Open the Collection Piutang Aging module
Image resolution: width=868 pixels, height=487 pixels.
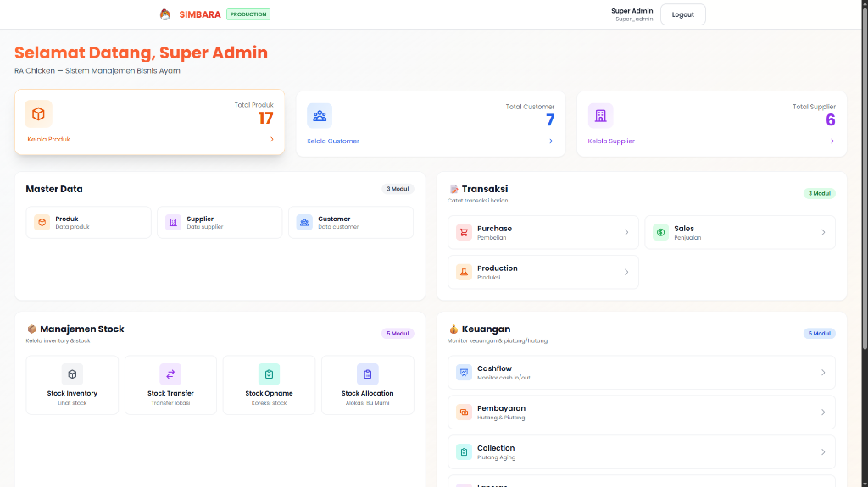pos(642,452)
